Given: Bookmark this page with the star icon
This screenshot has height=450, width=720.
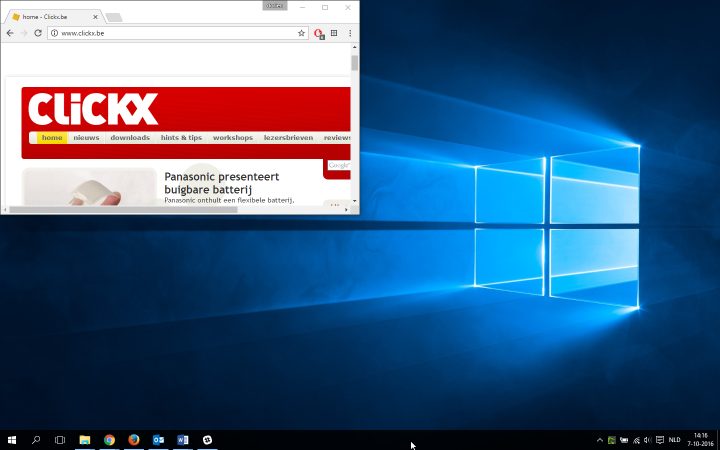Looking at the screenshot, I should click(301, 33).
